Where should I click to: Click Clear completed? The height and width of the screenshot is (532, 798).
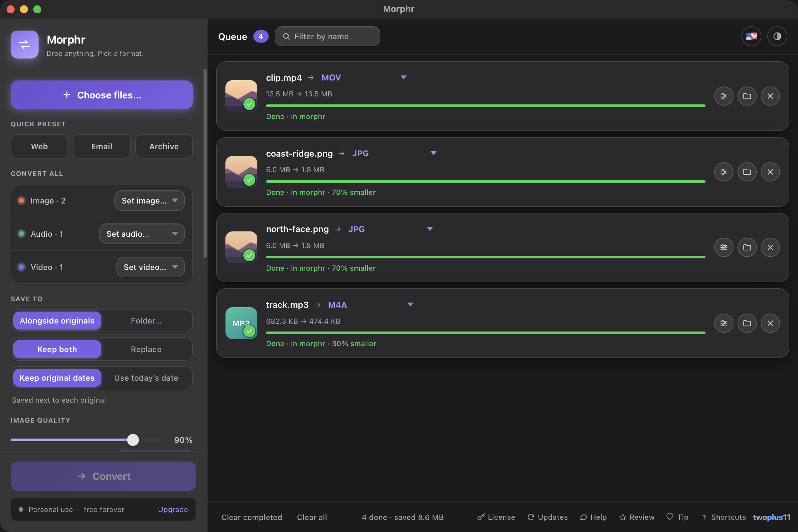pos(252,517)
